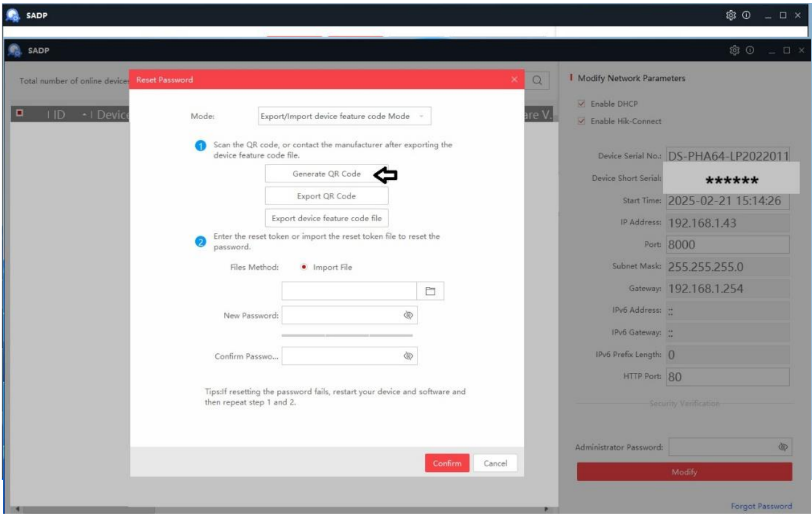Click the Generate QR Code button
Image resolution: width=812 pixels, height=516 pixels.
tap(326, 174)
